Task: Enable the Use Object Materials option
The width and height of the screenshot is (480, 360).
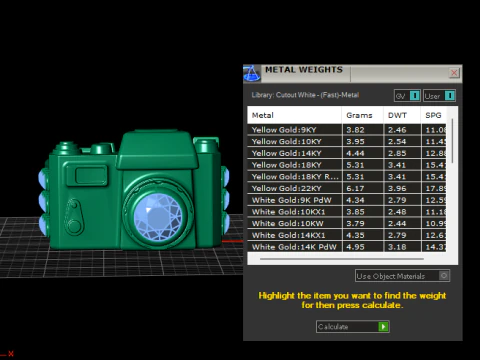Action: 402,276
